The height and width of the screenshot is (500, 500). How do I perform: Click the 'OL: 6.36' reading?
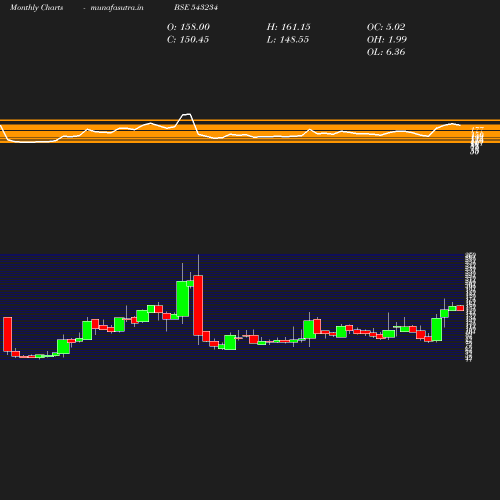pyautogui.click(x=386, y=52)
